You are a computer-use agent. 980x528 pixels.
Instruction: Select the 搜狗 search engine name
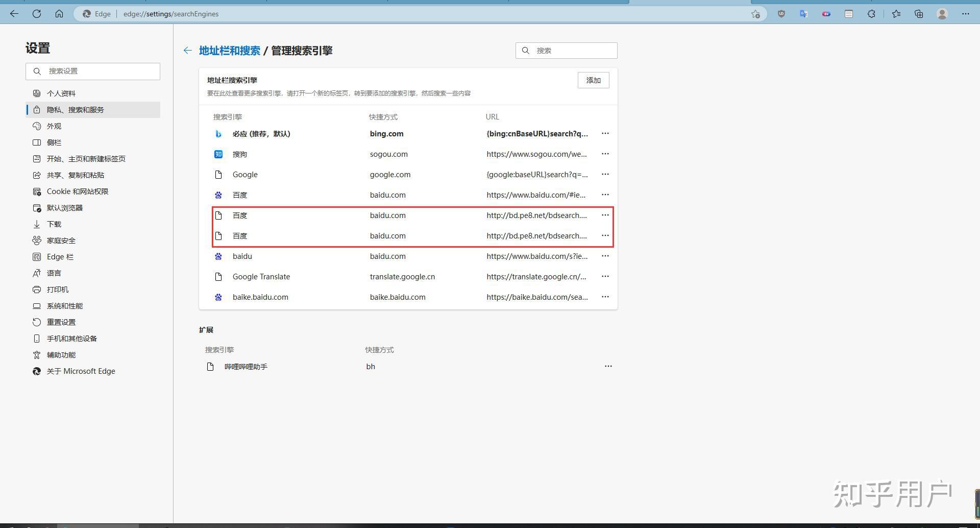coord(240,154)
